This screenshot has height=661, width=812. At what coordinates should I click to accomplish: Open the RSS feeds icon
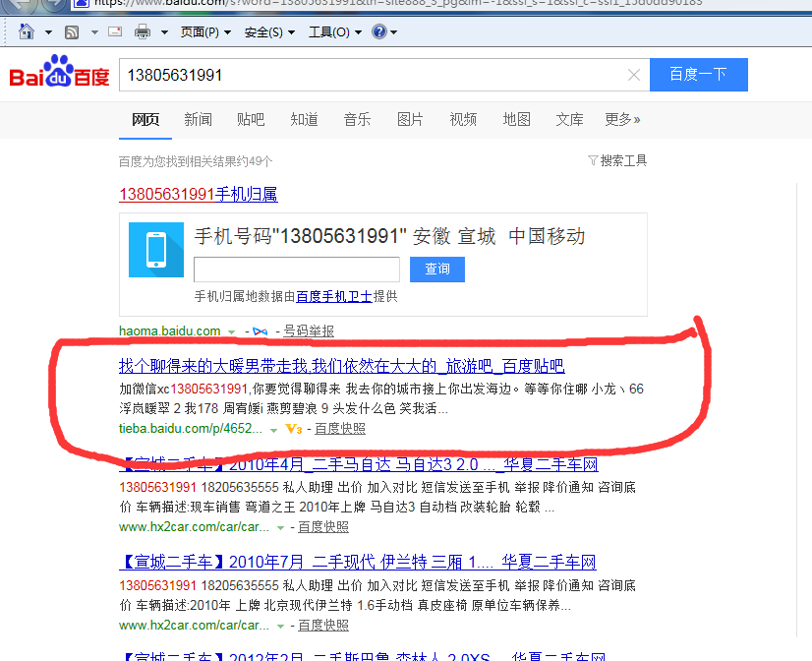[72, 32]
